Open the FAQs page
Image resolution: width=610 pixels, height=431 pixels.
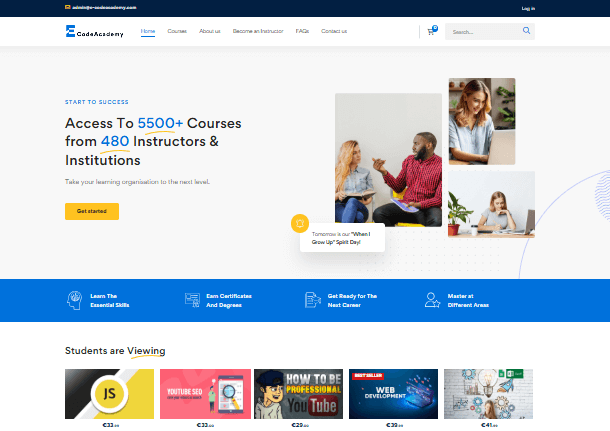coord(302,31)
